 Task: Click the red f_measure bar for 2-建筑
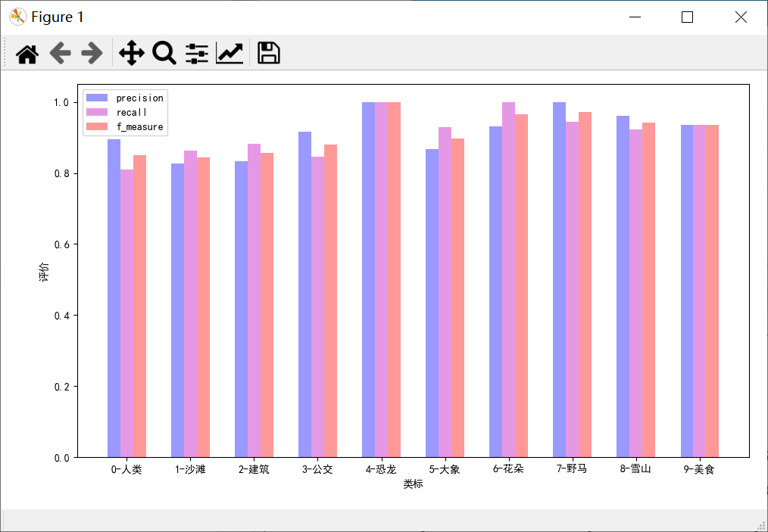point(267,306)
